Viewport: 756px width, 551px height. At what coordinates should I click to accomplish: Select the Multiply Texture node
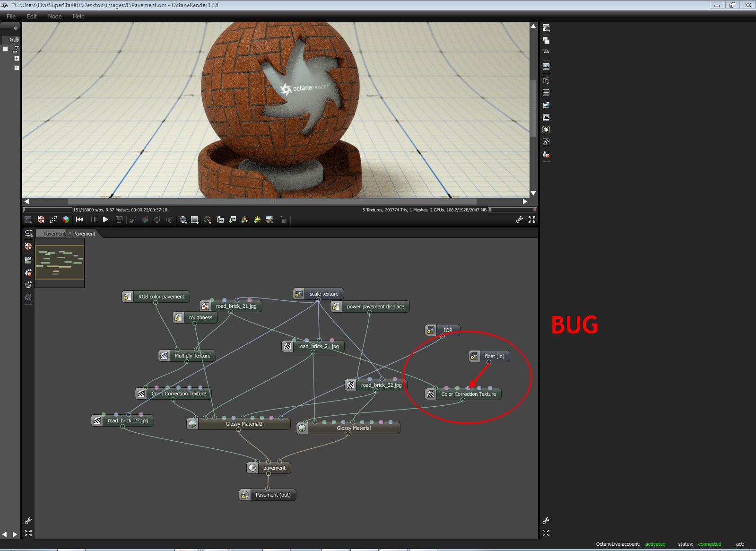[x=187, y=356]
